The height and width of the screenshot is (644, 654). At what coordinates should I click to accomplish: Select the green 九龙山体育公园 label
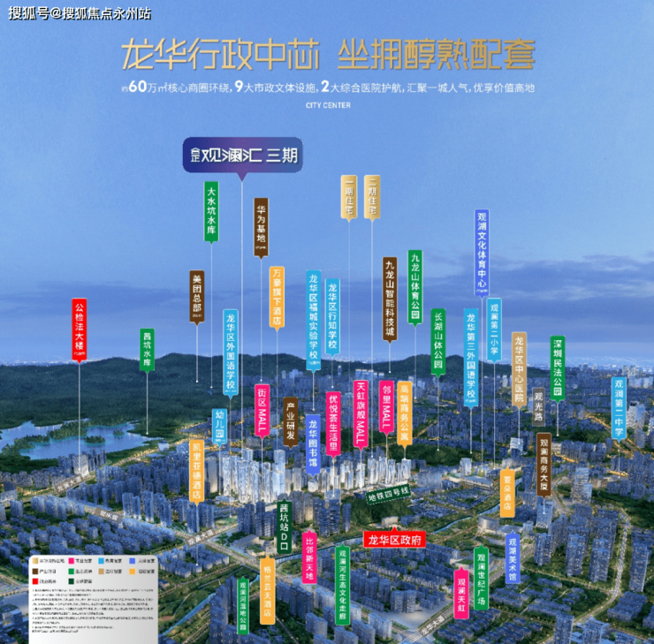[x=415, y=286]
